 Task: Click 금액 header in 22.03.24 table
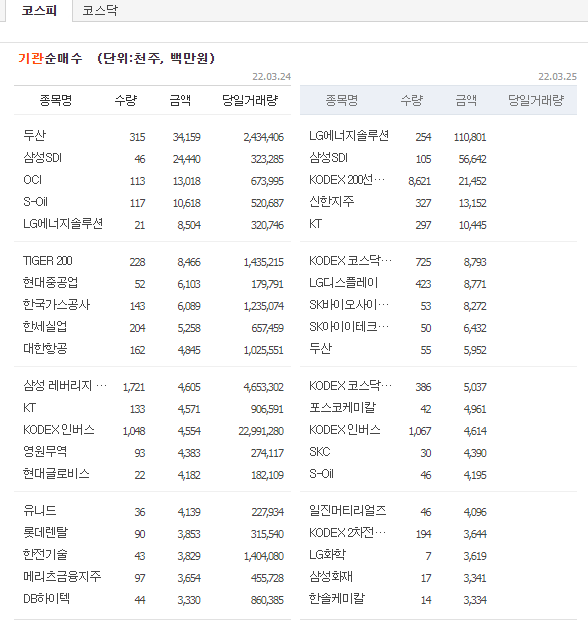[x=180, y=100]
